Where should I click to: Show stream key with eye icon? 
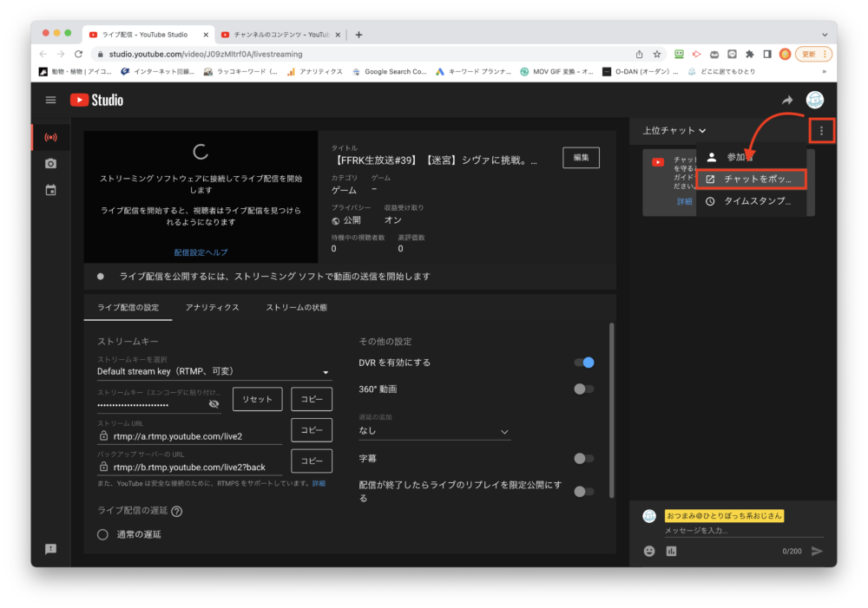click(214, 404)
